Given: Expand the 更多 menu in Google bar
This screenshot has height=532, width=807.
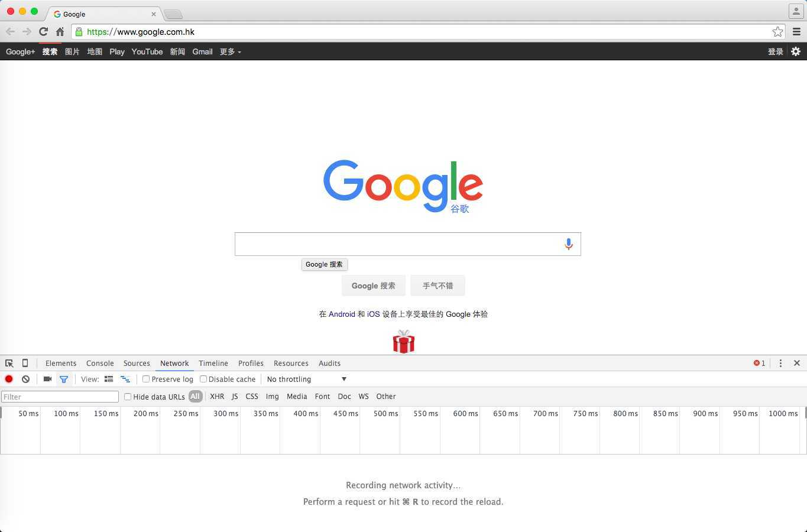Looking at the screenshot, I should pos(231,51).
